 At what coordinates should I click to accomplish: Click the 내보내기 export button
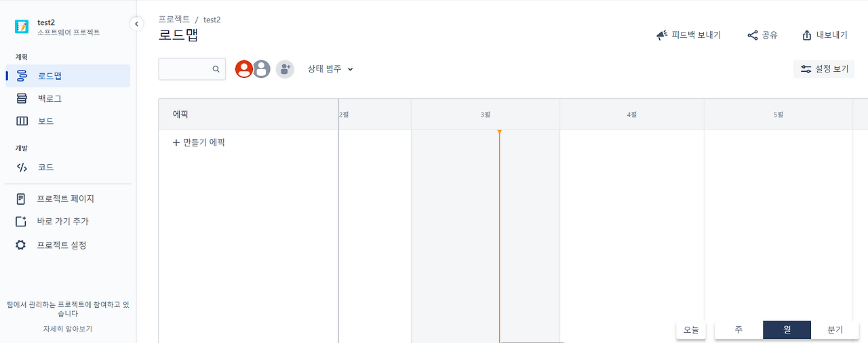coord(825,35)
